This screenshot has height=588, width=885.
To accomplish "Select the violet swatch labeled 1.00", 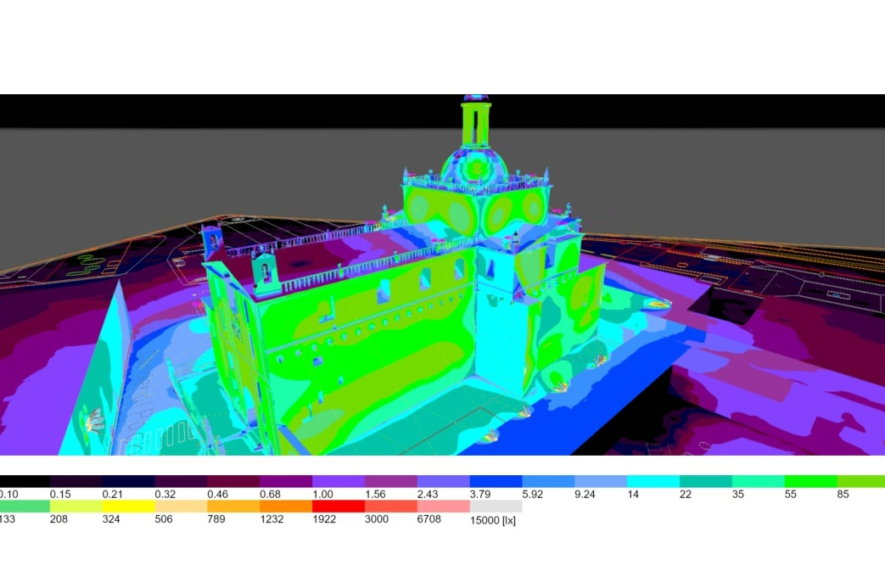I will (x=339, y=481).
